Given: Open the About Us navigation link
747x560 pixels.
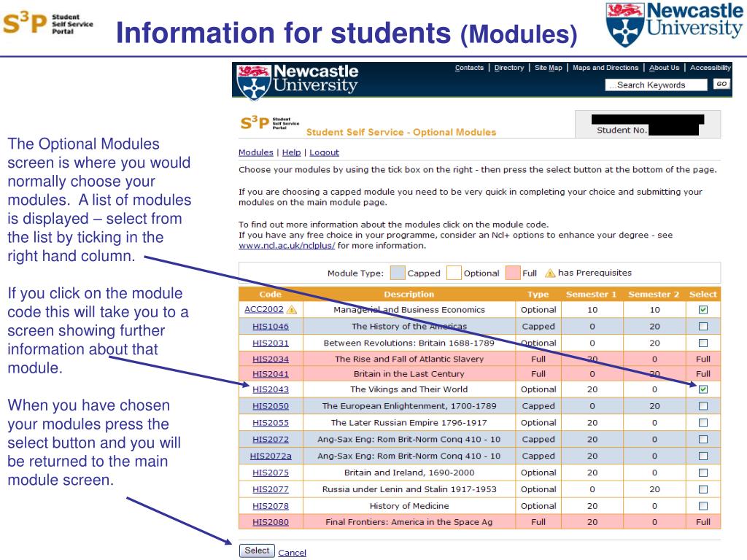Looking at the screenshot, I should tap(664, 68).
